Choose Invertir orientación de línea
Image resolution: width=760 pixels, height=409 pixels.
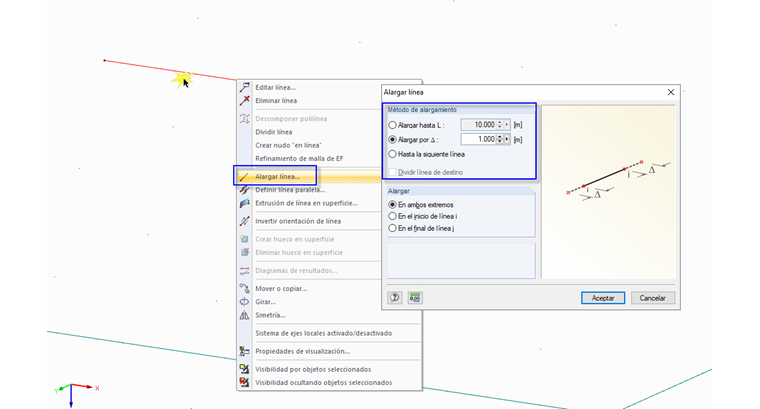[298, 221]
